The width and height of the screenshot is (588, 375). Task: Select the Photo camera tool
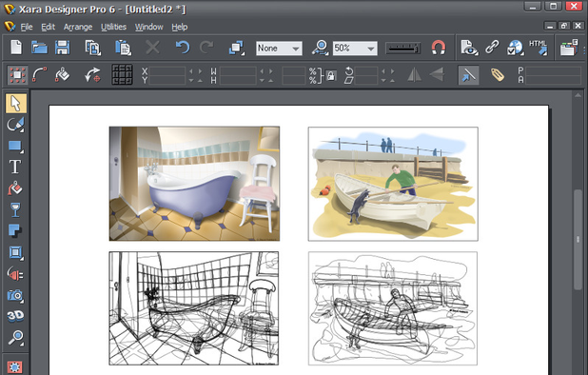pyautogui.click(x=15, y=295)
